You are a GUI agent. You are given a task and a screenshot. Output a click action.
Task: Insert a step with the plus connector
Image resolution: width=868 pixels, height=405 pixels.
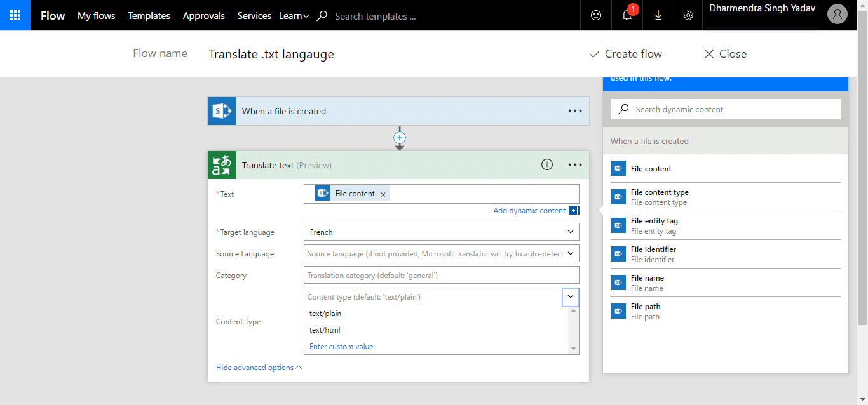point(400,137)
